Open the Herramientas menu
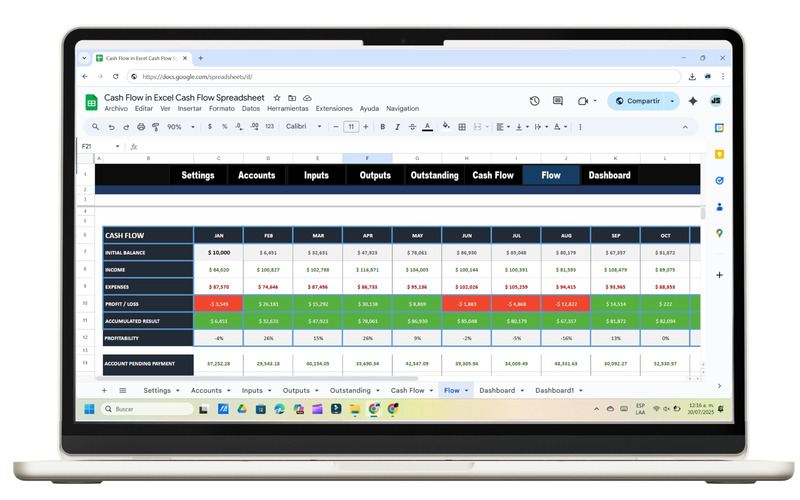 tap(288, 109)
